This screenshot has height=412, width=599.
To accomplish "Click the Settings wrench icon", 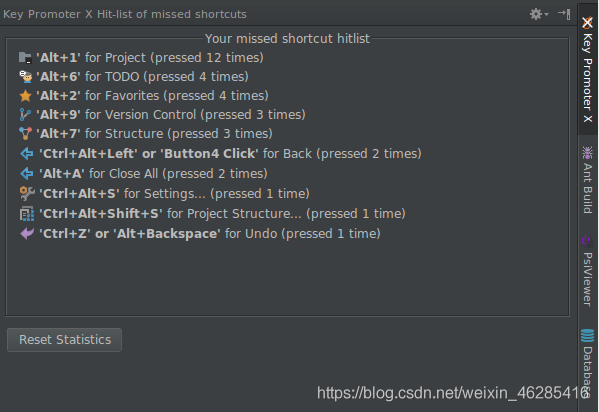I will click(27, 193).
